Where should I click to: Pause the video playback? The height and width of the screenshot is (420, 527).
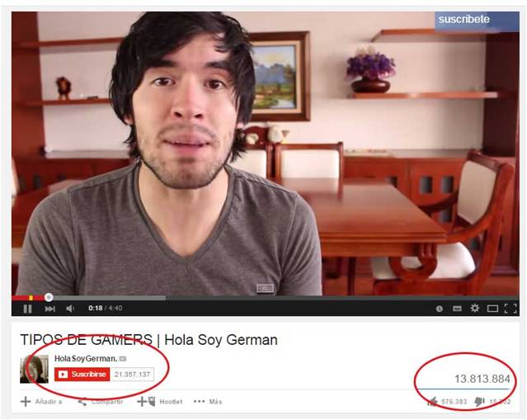coord(27,309)
